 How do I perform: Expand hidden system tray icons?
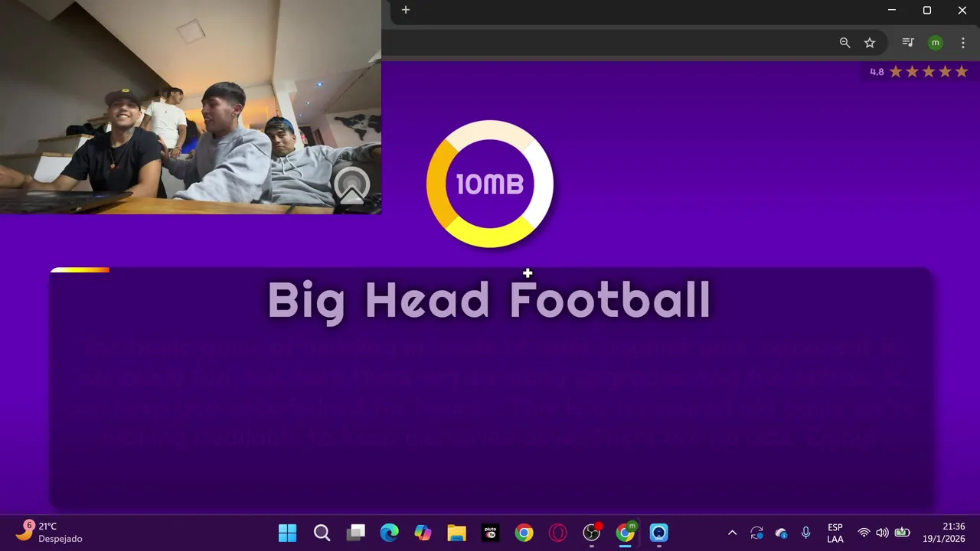[x=732, y=533]
